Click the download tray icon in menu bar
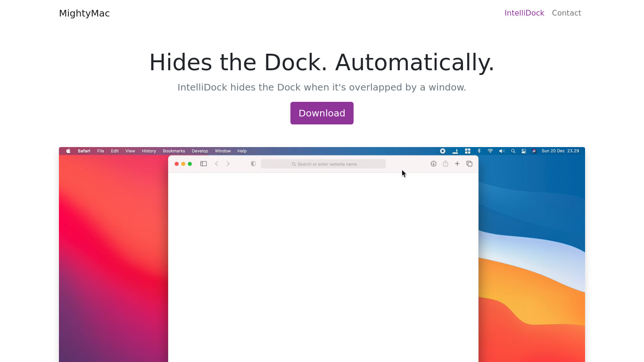Screen dimensions: 644x362 pyautogui.click(x=455, y=151)
